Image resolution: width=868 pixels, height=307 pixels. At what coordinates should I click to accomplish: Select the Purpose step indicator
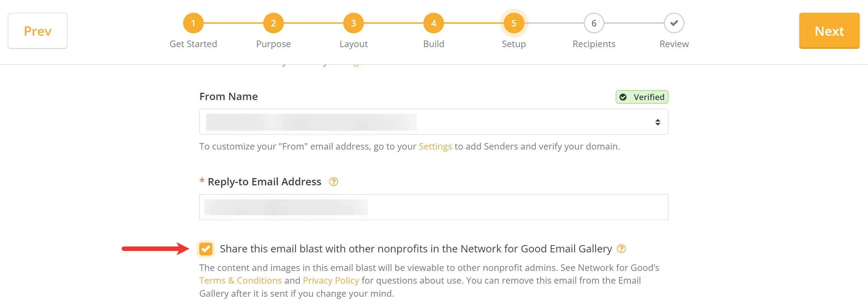click(274, 23)
